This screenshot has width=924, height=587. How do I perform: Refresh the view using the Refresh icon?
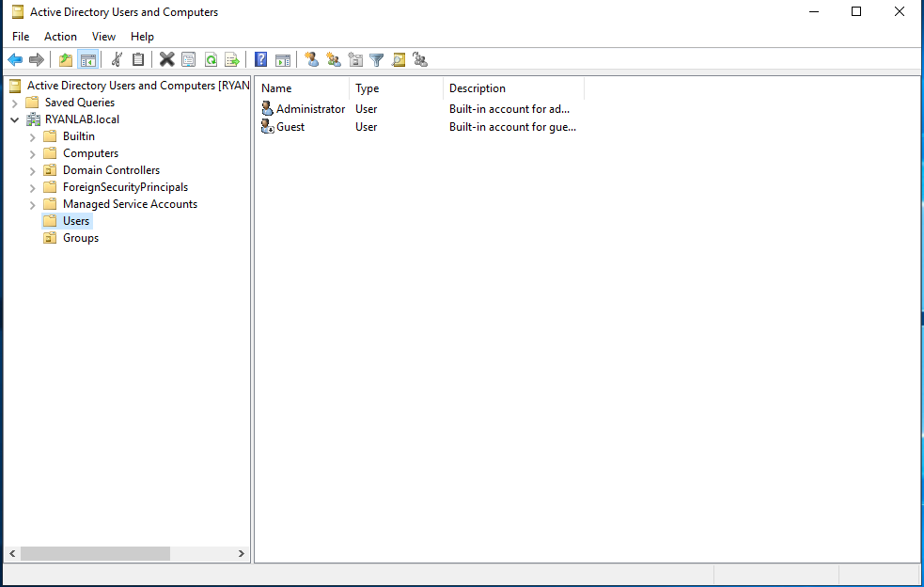pyautogui.click(x=210, y=59)
